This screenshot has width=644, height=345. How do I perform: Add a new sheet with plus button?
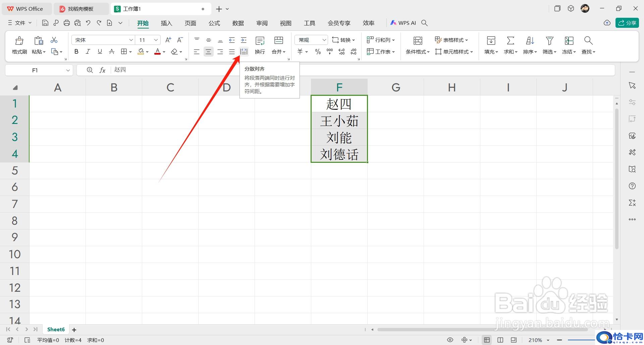[74, 330]
